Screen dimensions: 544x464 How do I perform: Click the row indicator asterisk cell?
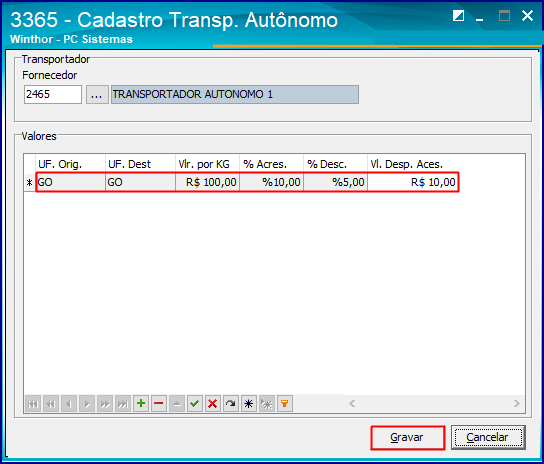coord(29,183)
